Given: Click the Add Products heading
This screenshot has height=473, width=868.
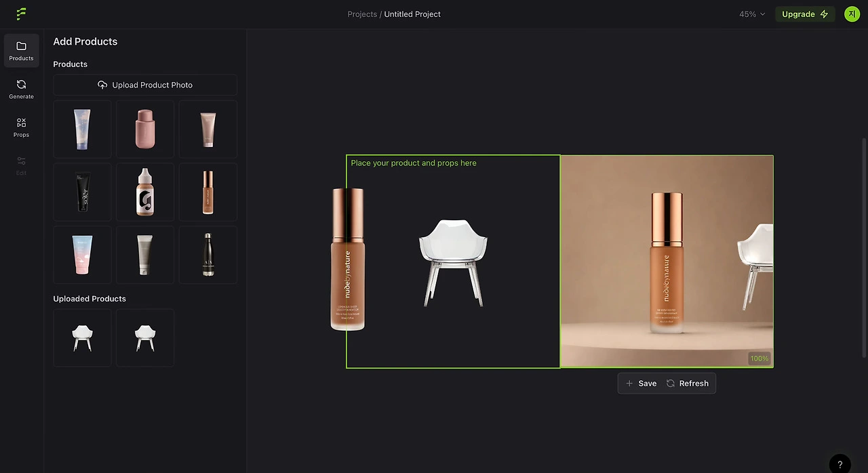Looking at the screenshot, I should pyautogui.click(x=85, y=41).
